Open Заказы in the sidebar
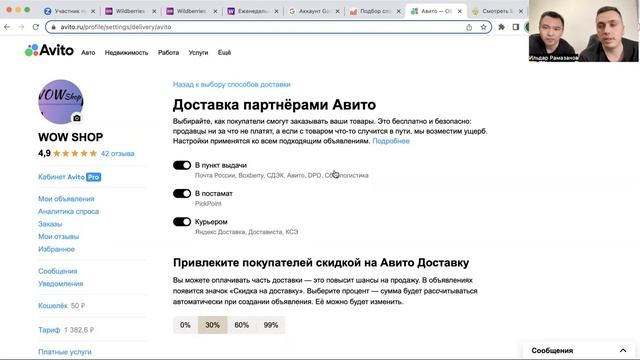640x360 pixels. pyautogui.click(x=50, y=224)
